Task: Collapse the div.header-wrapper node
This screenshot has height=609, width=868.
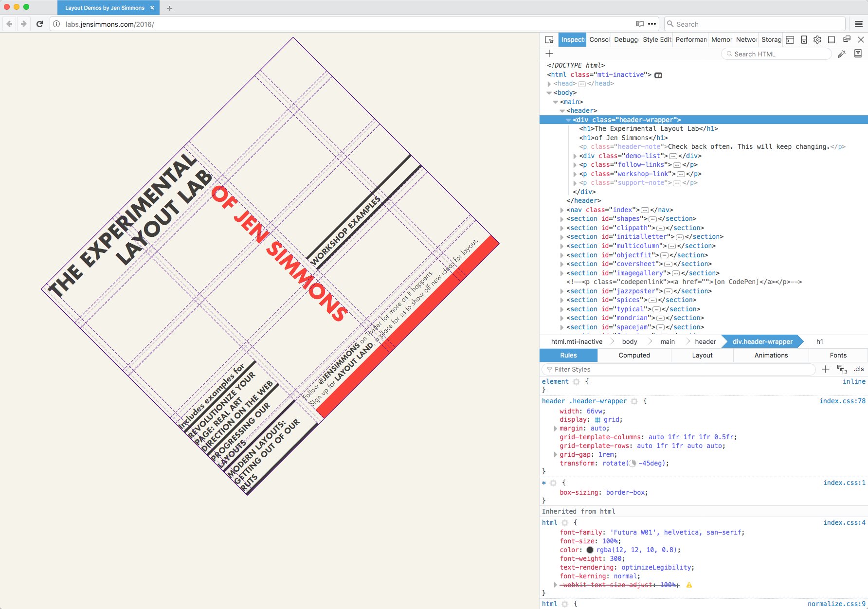Action: point(568,120)
